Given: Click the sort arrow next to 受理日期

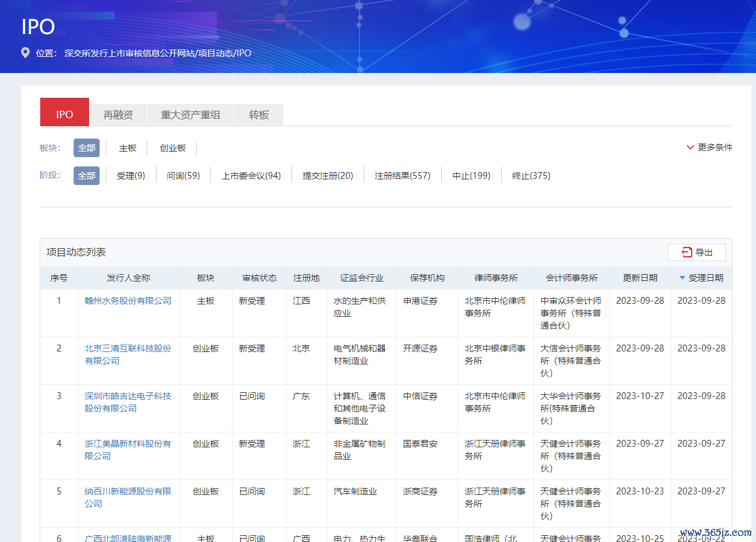Looking at the screenshot, I should (682, 278).
